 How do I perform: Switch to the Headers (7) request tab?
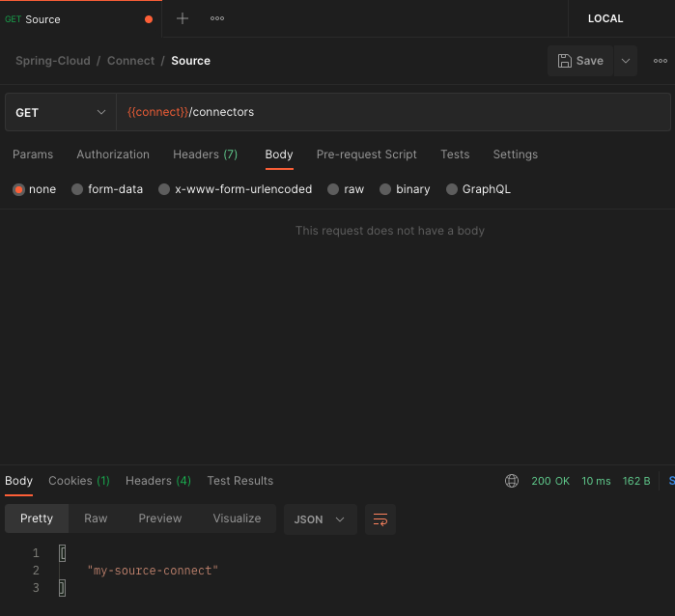pyautogui.click(x=205, y=154)
